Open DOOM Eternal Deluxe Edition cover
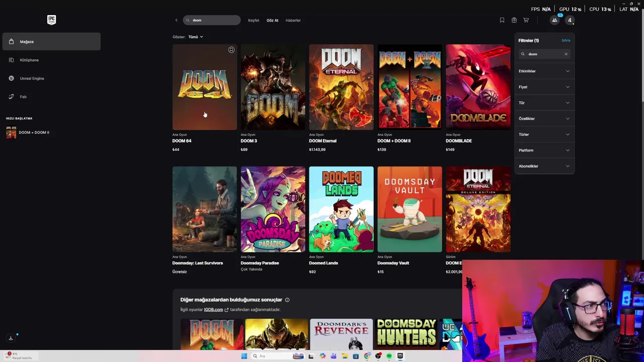The image size is (644, 362). [x=478, y=209]
